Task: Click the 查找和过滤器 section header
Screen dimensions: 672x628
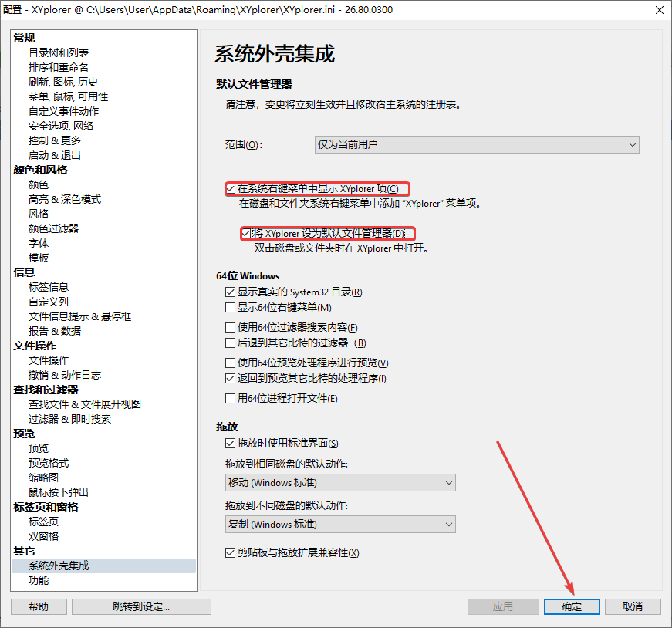Action: [x=46, y=390]
